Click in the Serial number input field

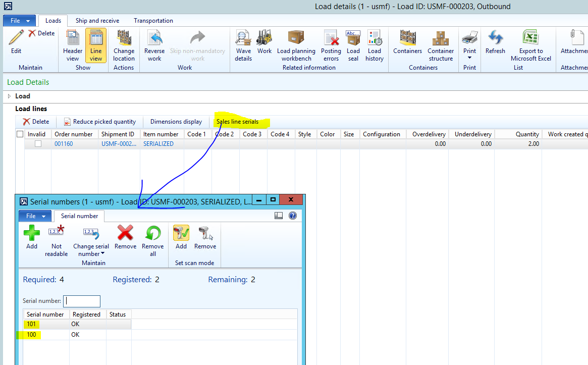pyautogui.click(x=82, y=301)
